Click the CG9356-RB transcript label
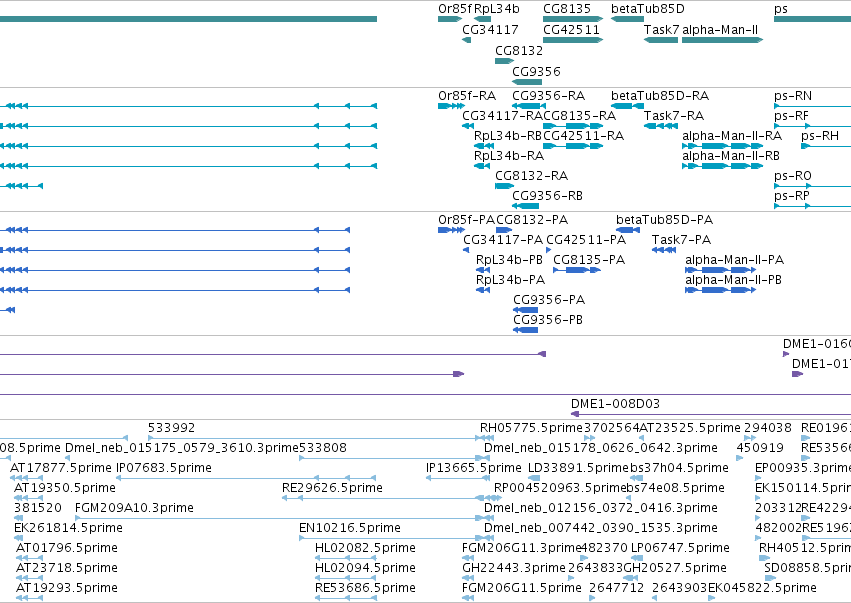This screenshot has width=851, height=603. [547, 196]
